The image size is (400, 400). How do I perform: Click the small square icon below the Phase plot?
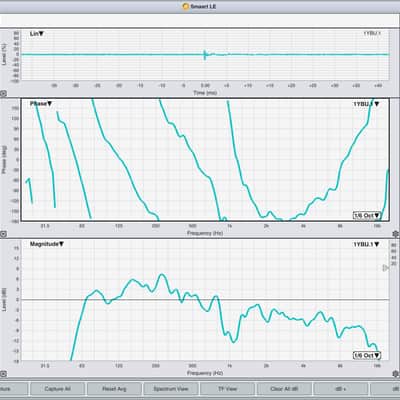(x=3, y=234)
